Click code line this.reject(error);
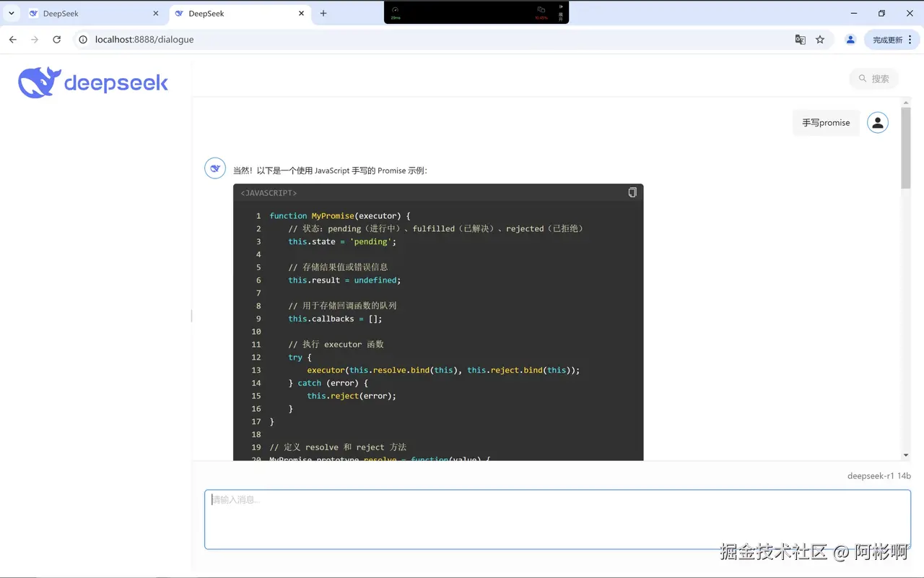 pos(352,396)
